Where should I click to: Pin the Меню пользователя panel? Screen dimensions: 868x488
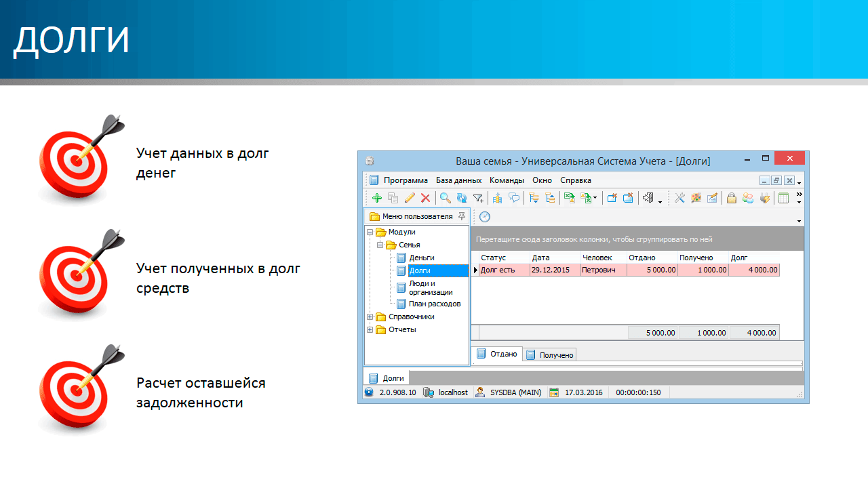(x=462, y=216)
